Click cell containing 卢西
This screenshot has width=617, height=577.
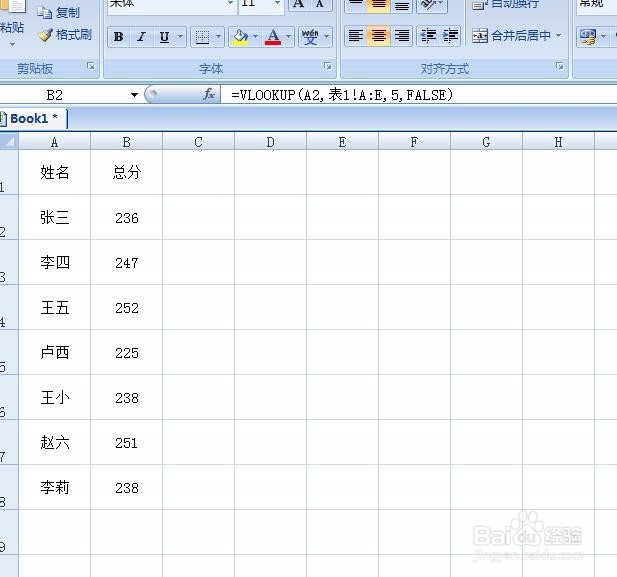click(55, 352)
